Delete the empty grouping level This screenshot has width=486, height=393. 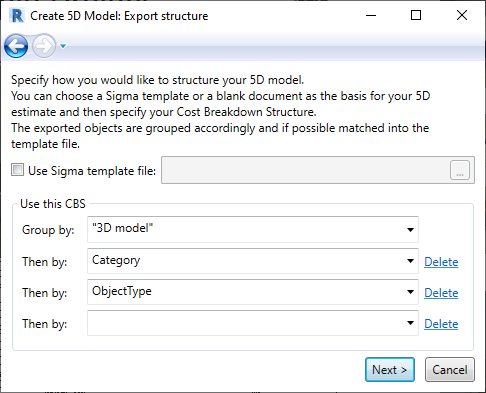pos(441,324)
